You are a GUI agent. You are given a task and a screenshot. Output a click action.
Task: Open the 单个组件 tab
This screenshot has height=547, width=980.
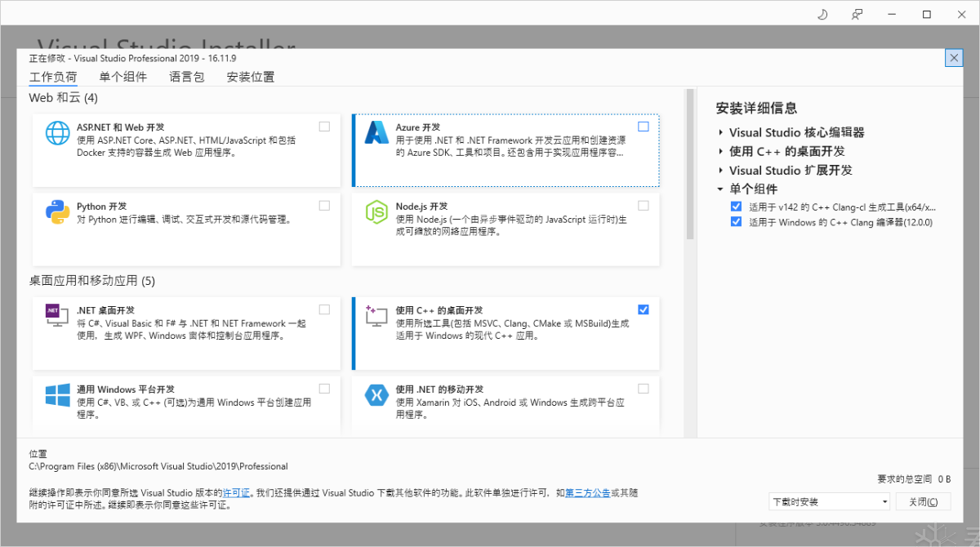pyautogui.click(x=123, y=77)
